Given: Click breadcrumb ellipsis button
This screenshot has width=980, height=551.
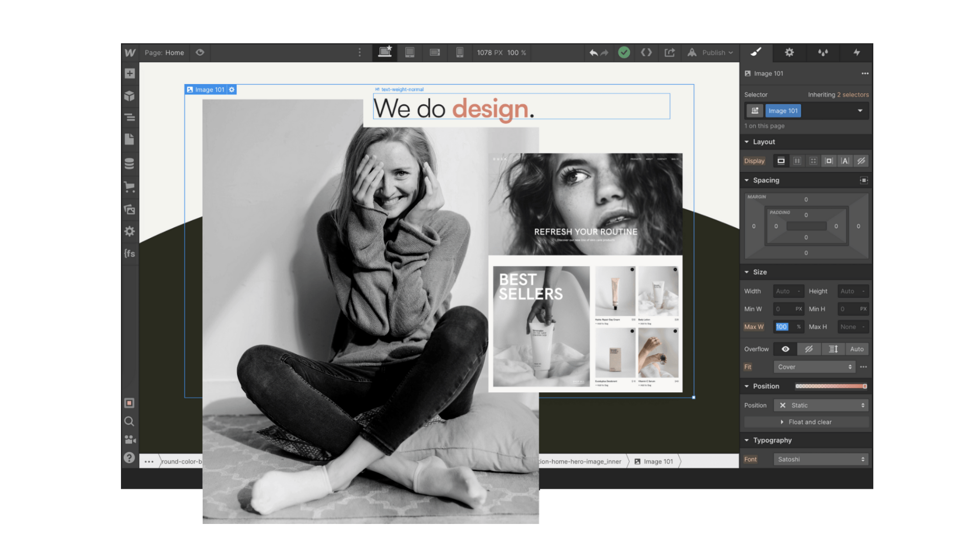Looking at the screenshot, I should [149, 462].
